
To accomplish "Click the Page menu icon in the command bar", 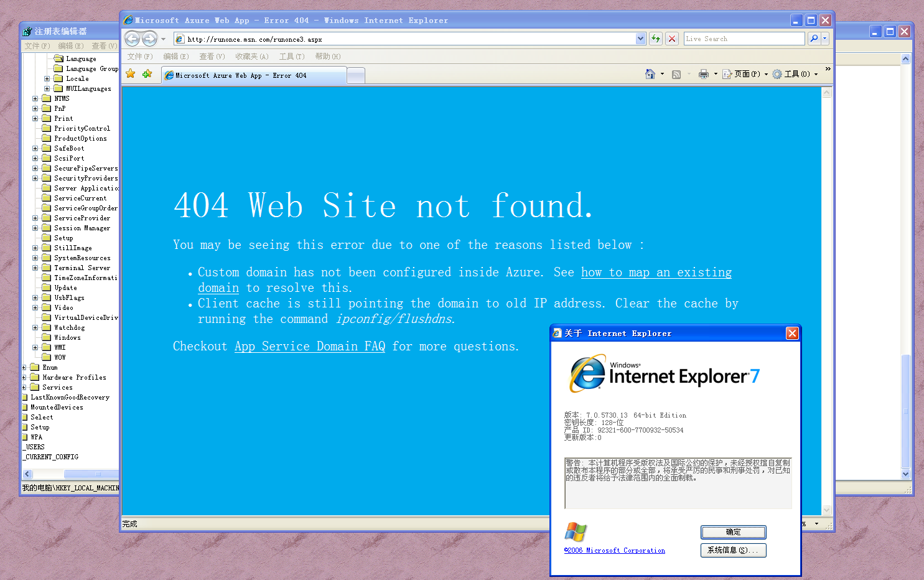I will click(x=727, y=74).
